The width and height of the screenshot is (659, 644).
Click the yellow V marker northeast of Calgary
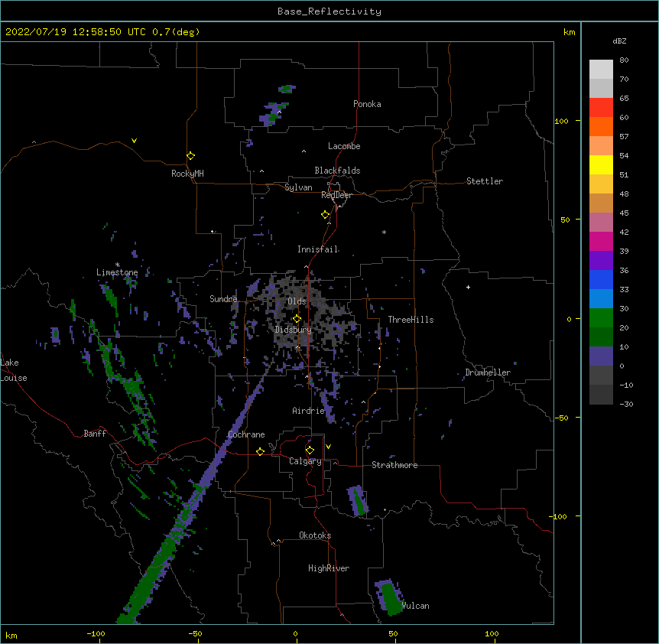[328, 447]
